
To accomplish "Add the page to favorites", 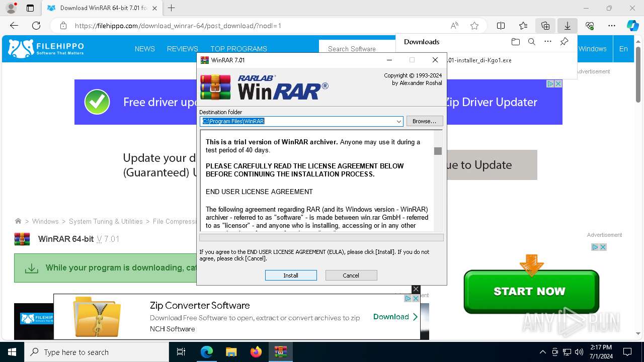I will tap(474, 26).
